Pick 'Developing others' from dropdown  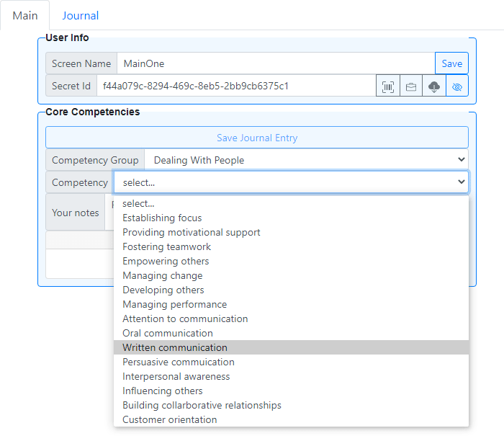click(x=291, y=290)
